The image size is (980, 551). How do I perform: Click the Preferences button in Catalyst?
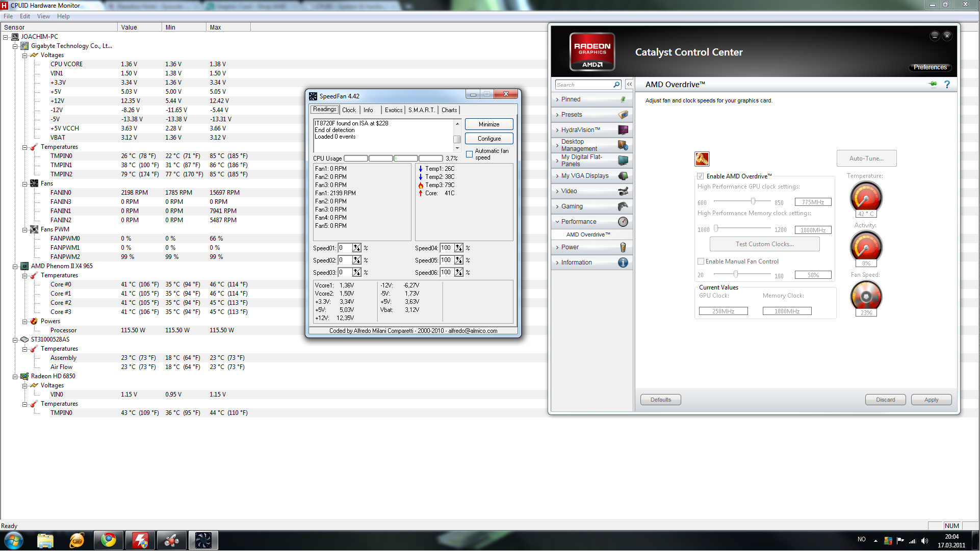pos(930,67)
